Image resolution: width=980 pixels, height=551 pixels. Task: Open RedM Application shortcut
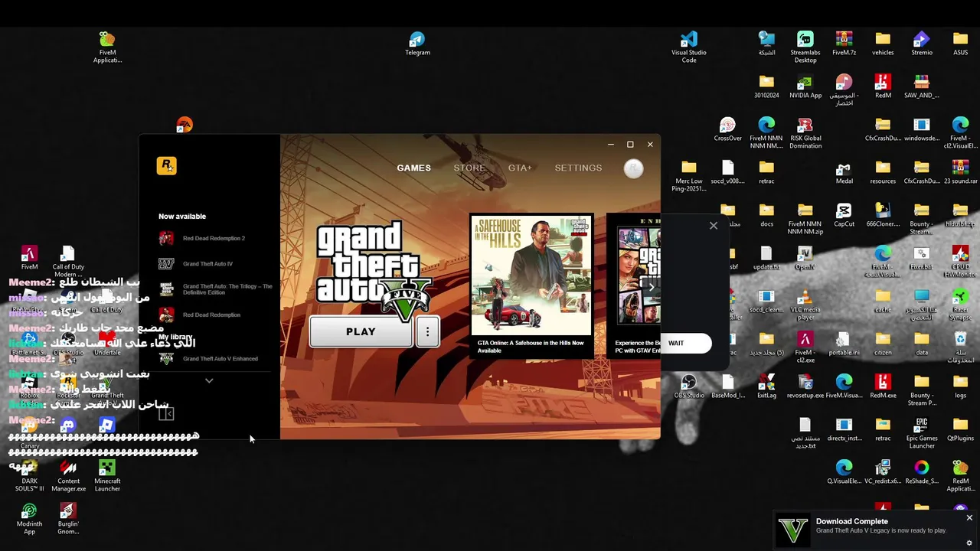coord(960,475)
